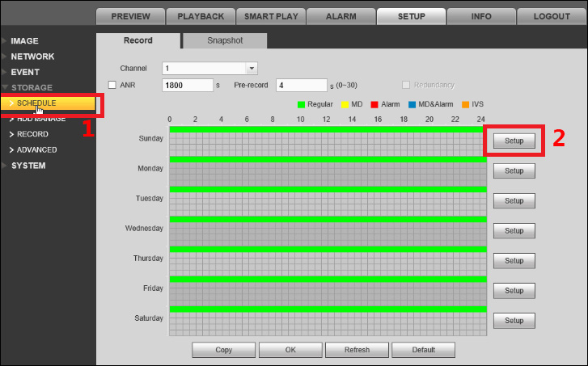Click the Refresh button

pyautogui.click(x=357, y=350)
